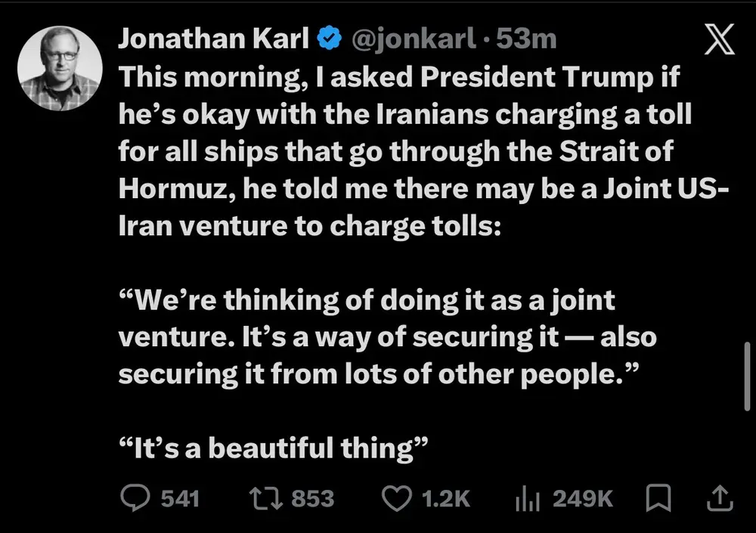Screen dimensions: 756x533
Task: Click the "It's a beautiful thing" line
Action: [274, 448]
